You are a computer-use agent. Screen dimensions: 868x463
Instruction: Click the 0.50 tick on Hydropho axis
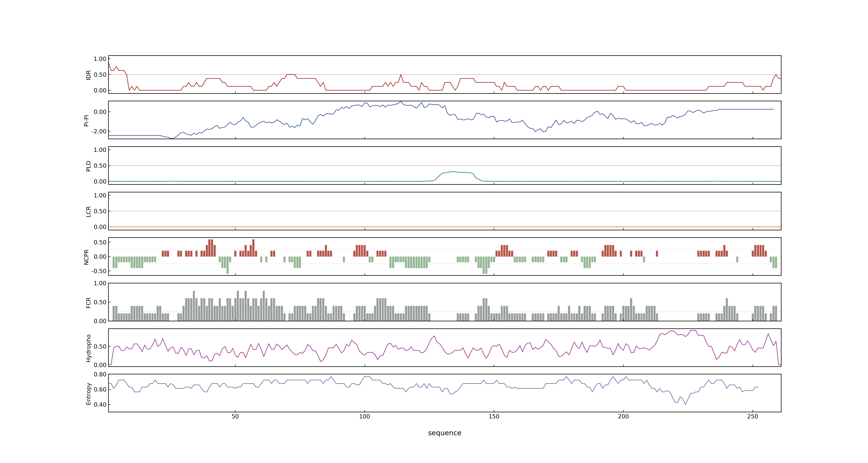(100, 347)
